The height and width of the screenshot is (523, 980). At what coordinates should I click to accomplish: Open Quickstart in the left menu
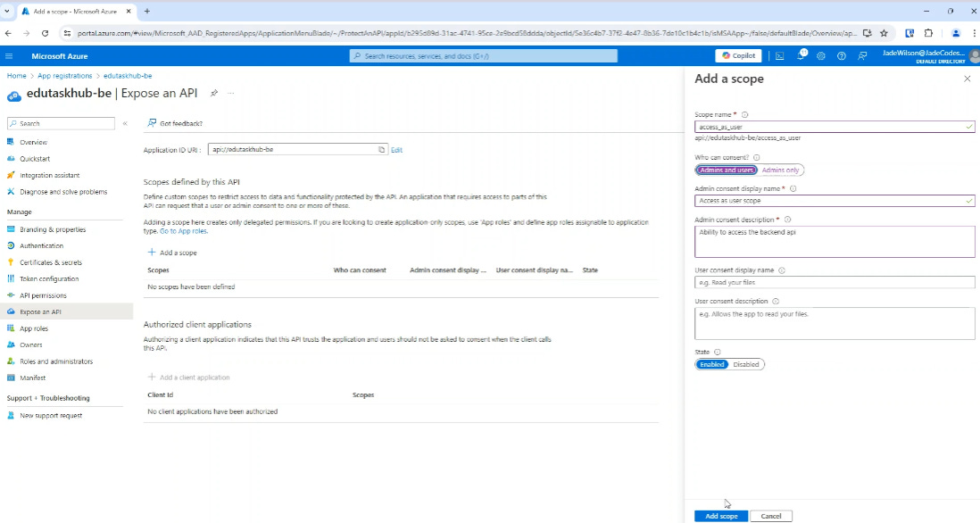pyautogui.click(x=35, y=159)
